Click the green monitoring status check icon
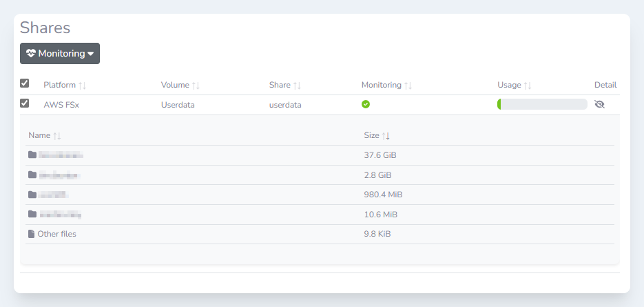The image size is (644, 307). [366, 105]
